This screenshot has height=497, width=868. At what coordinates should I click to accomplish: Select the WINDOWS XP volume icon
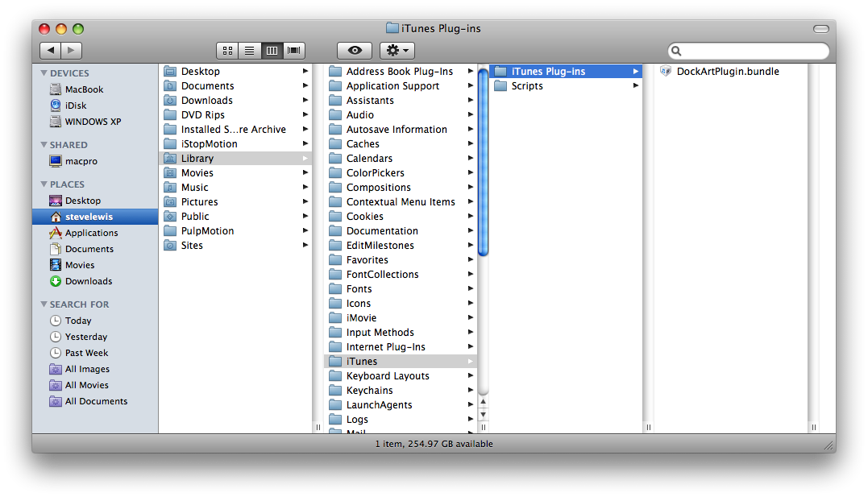56,121
